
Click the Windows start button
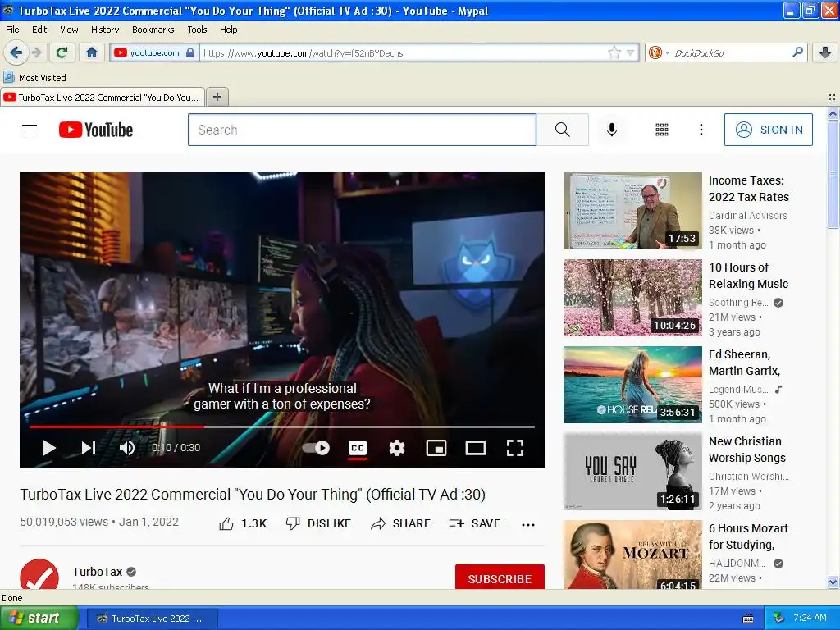[x=39, y=618]
